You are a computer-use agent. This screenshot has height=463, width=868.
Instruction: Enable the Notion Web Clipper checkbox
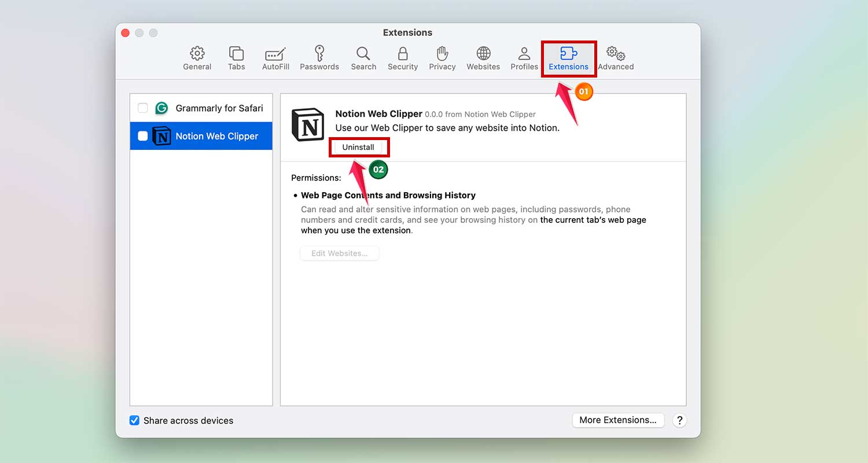pos(142,136)
